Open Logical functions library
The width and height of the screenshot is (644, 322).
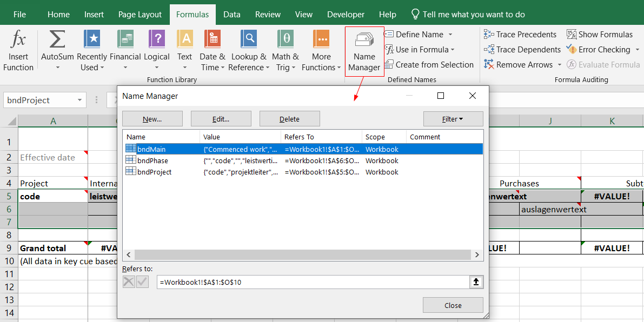157,40
